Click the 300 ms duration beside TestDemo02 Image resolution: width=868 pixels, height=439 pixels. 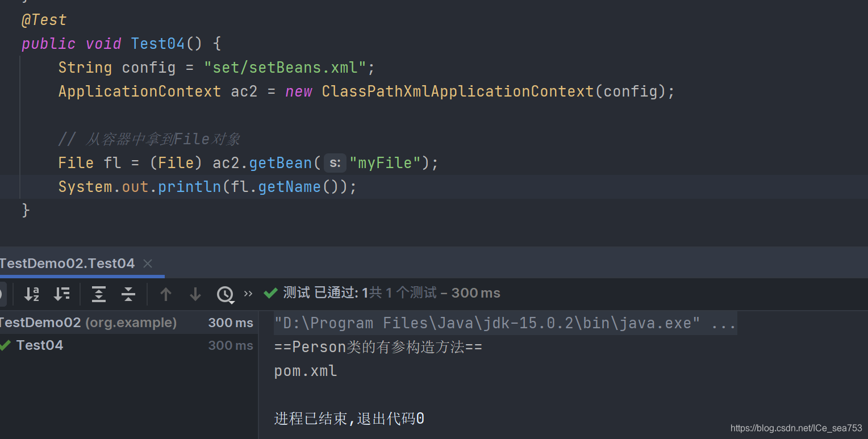[231, 323]
